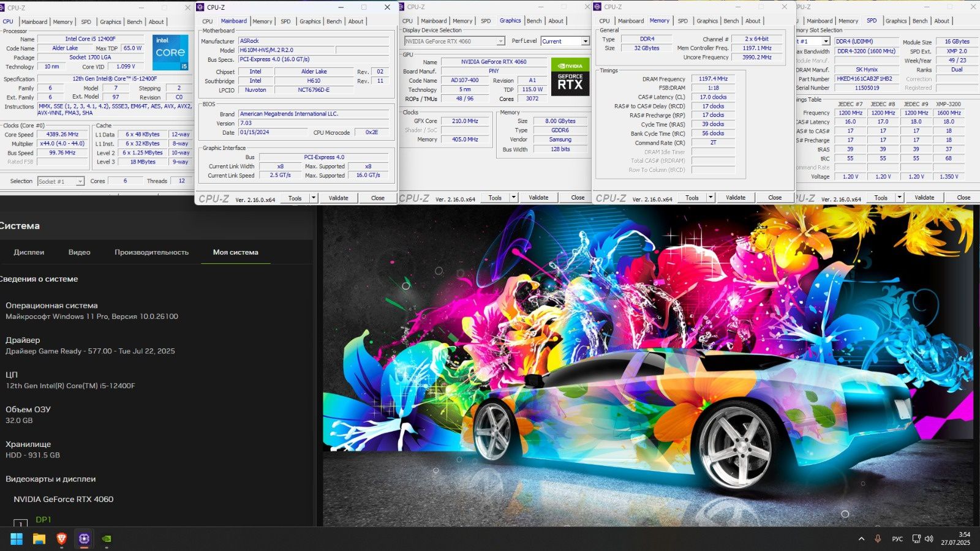Screen dimensions: 980x551
Task: Click the CAS# Latency 17.0 clocks value
Action: pos(713,97)
